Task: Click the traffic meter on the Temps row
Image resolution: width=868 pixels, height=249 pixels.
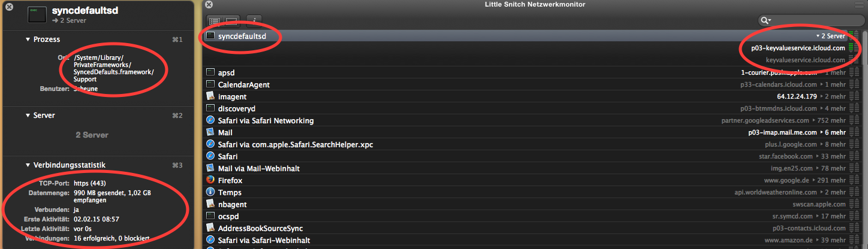Action: pyautogui.click(x=853, y=192)
